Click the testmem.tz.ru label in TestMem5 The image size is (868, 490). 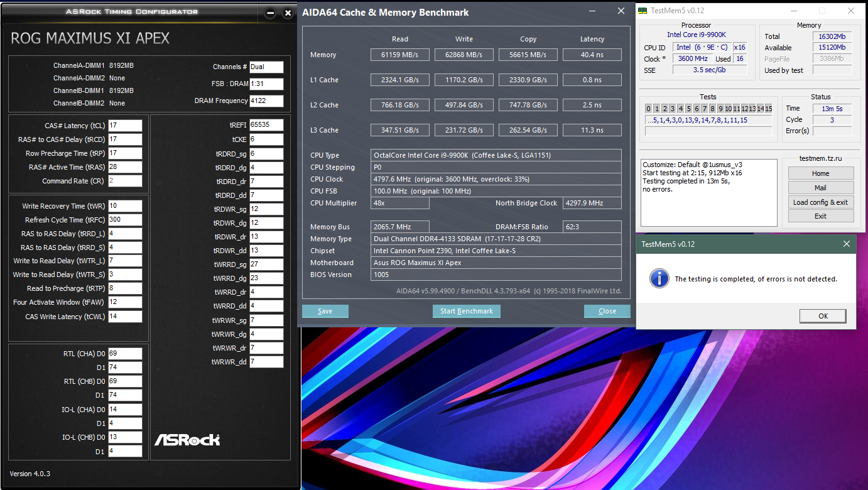click(x=820, y=159)
